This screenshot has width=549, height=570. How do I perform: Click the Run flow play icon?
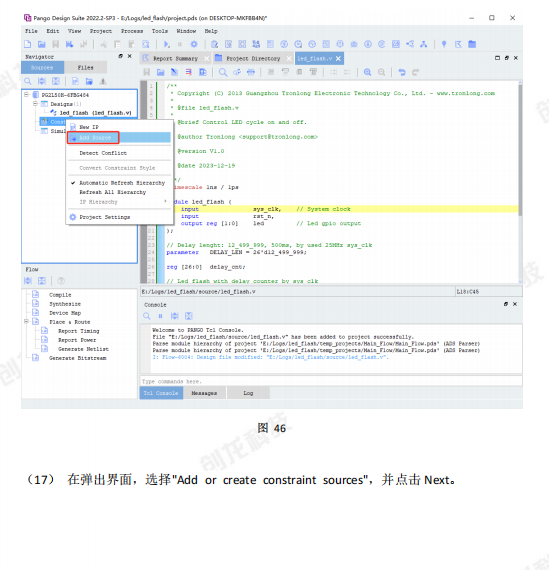coord(167,44)
